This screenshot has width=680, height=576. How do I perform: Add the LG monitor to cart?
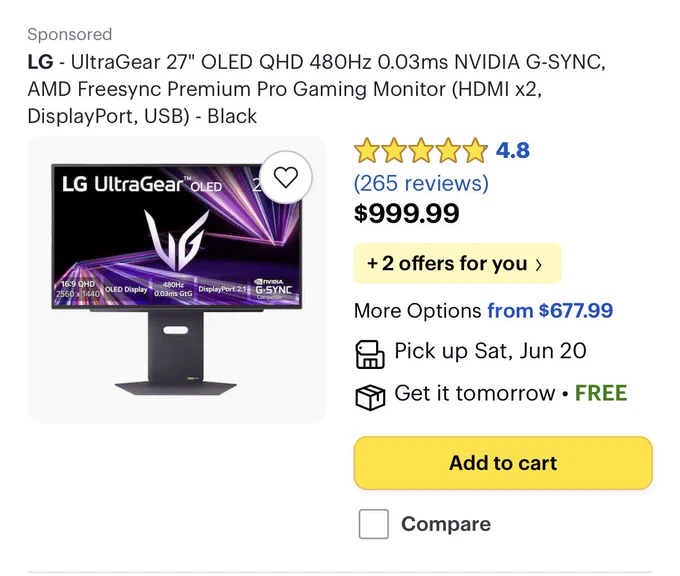[503, 463]
